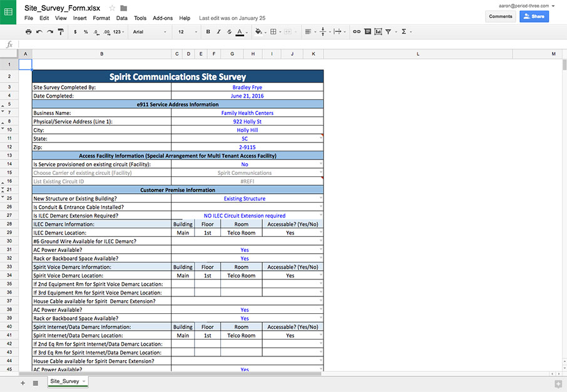The image size is (567, 392).
Task: Format as currency with the $ icon
Action: point(75,32)
